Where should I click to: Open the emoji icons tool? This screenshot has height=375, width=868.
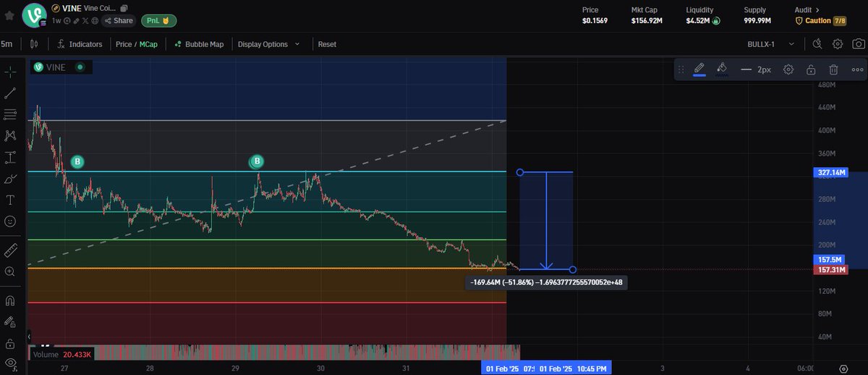pyautogui.click(x=10, y=221)
